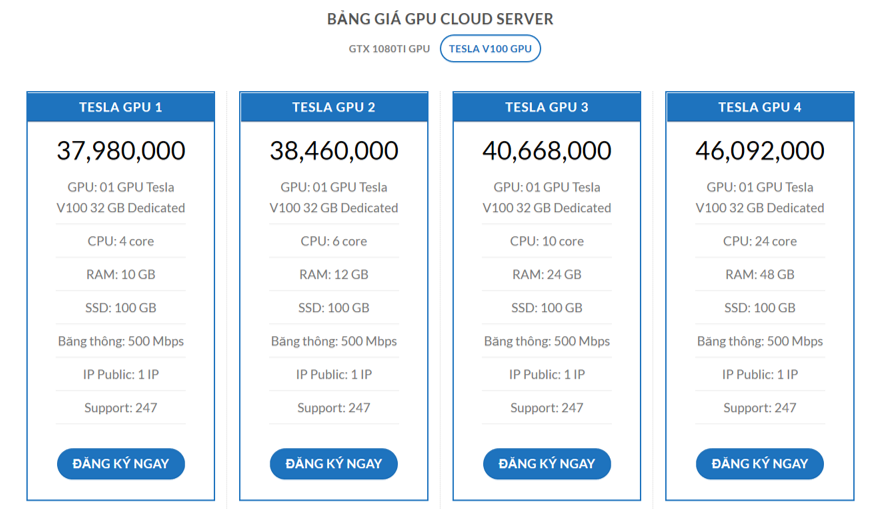Click the TESLA GPU 4 header
Screen dimensions: 884x509
tap(759, 107)
